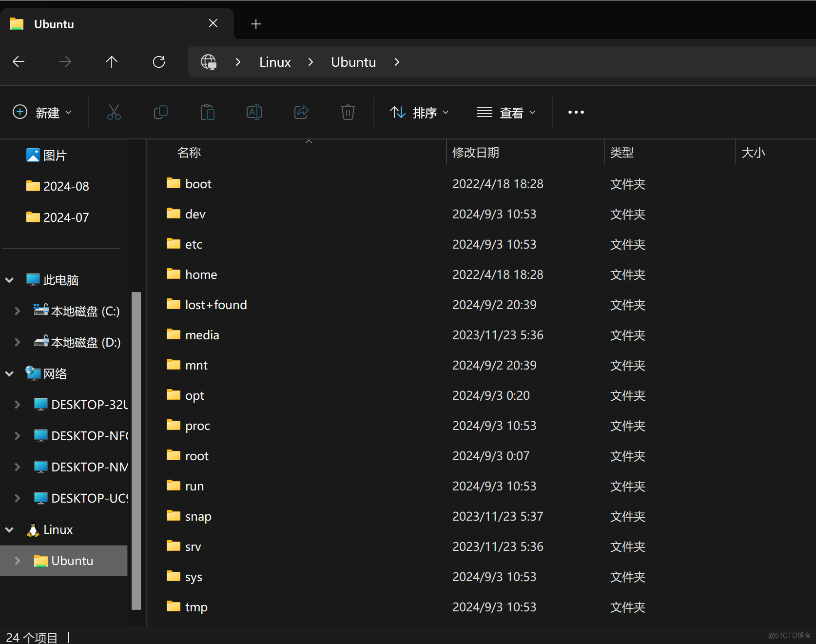The height and width of the screenshot is (644, 816).
Task: Close the Ubuntu tab
Action: [213, 23]
